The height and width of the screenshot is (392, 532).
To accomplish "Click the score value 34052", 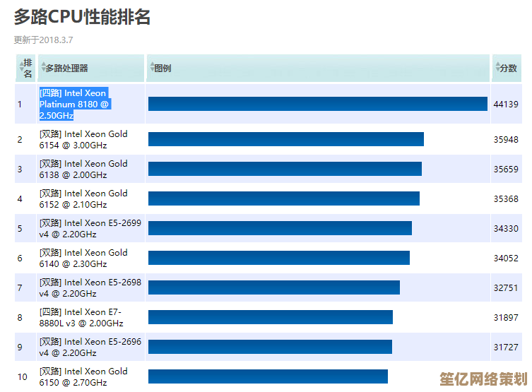I will pyautogui.click(x=506, y=258).
